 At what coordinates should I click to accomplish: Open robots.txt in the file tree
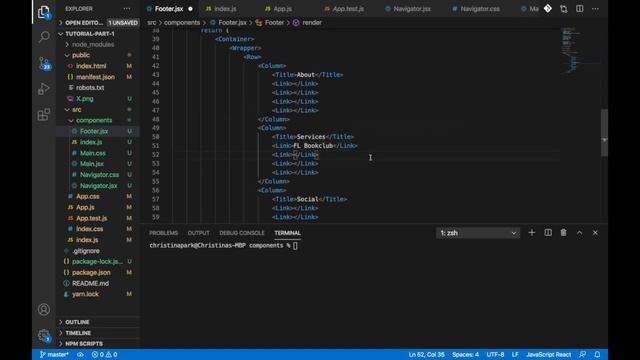[x=98, y=87]
